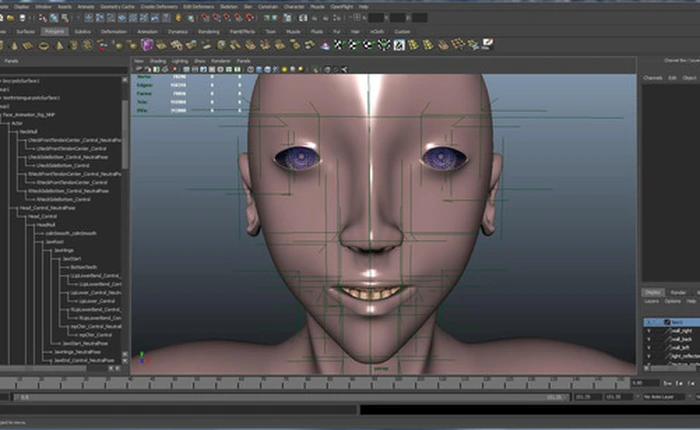Screen dimensions: 700x430
Task: Open the Channels menu in channel box
Action: (653, 78)
